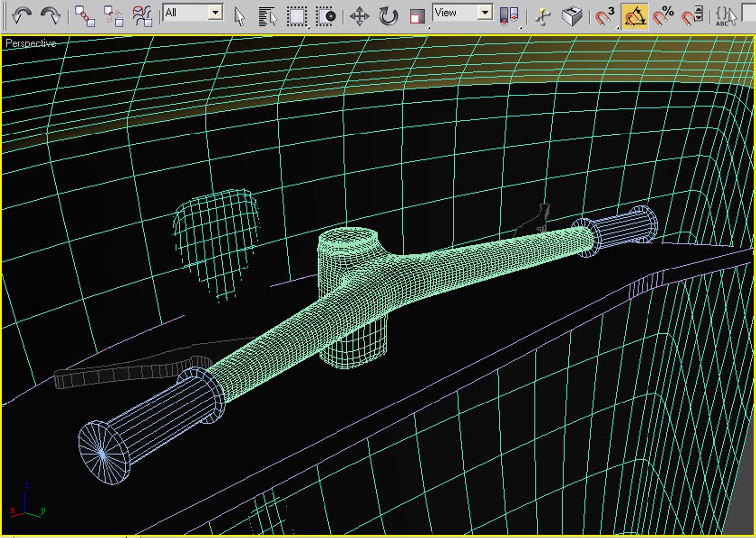Pick the Select Object arrow tool

(239, 16)
